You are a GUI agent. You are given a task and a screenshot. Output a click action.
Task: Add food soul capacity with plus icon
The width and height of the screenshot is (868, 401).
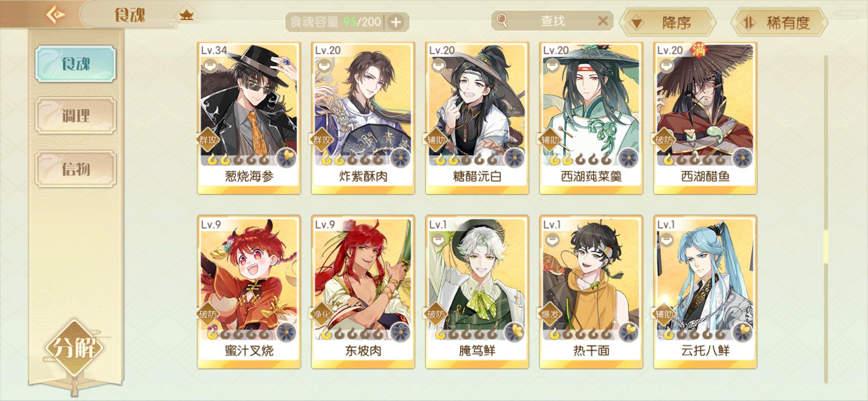point(396,22)
